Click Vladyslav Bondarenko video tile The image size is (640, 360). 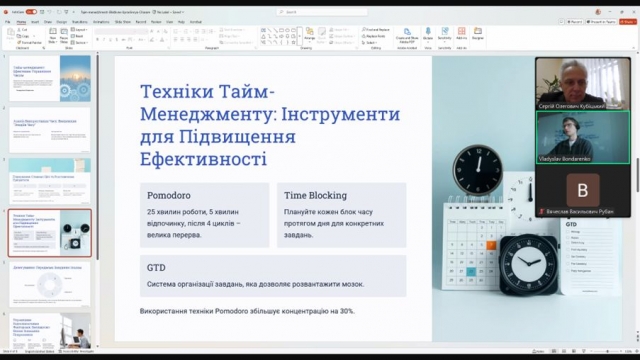[x=583, y=138]
